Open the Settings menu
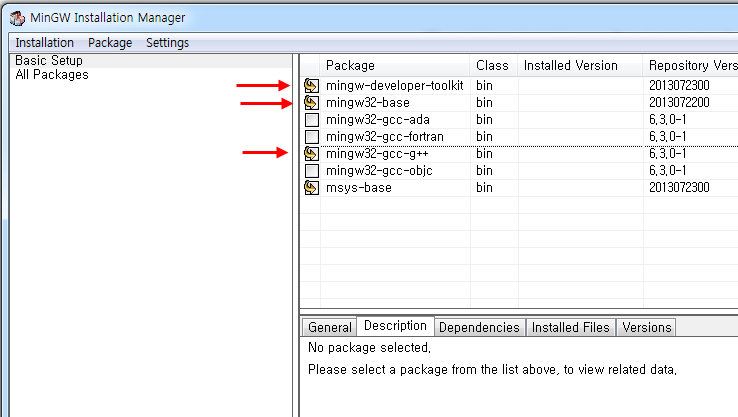The height and width of the screenshot is (417, 738). [168, 43]
